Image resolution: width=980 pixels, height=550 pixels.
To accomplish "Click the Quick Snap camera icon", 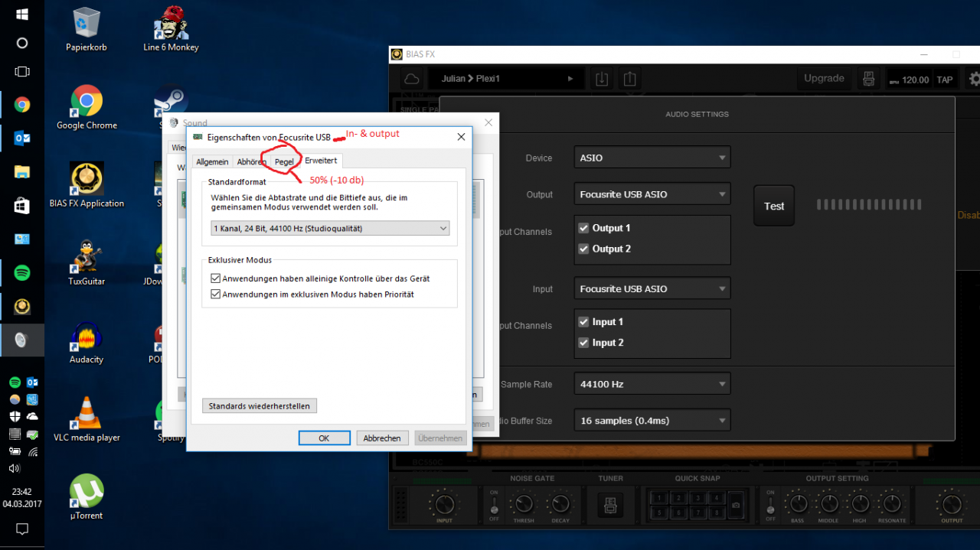I will tap(735, 505).
